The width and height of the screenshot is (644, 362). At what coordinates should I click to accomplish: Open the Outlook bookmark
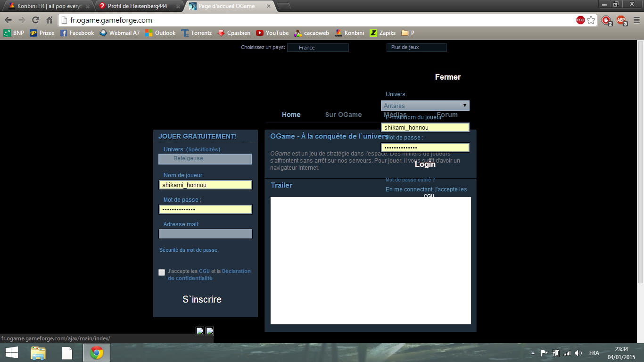pos(160,33)
